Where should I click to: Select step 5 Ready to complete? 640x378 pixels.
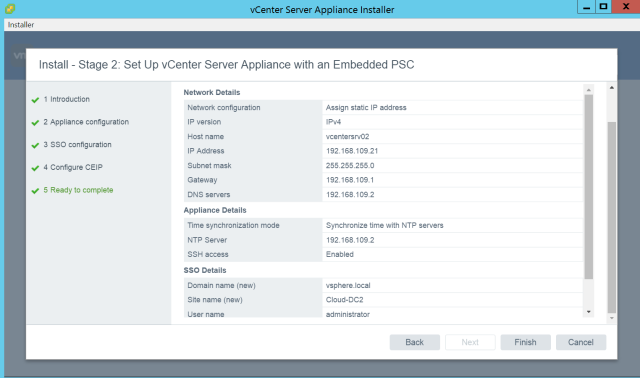pyautogui.click(x=78, y=190)
